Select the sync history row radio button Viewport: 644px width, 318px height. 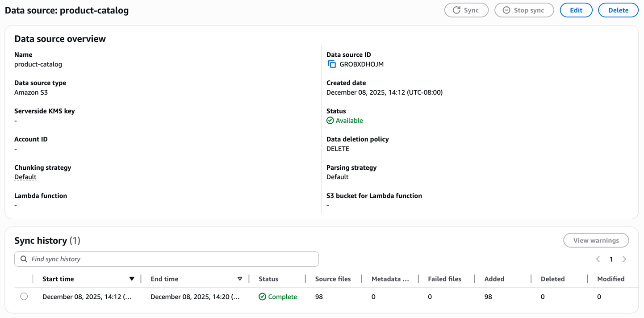(24, 297)
